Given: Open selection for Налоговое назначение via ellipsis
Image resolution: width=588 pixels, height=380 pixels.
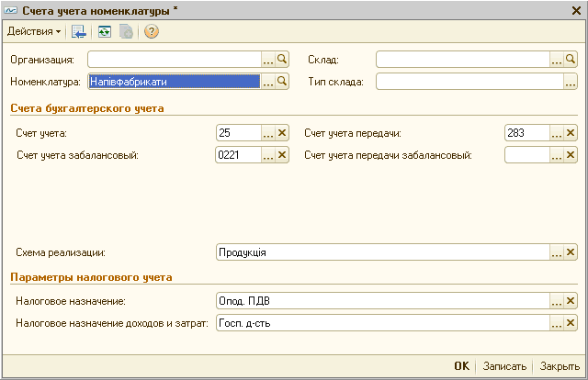Looking at the screenshot, I should pyautogui.click(x=557, y=300).
